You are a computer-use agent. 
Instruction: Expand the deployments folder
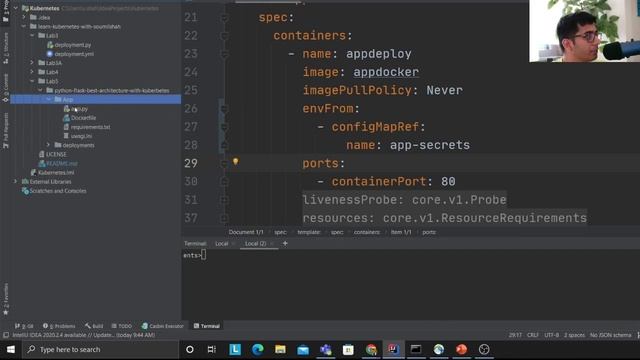pyautogui.click(x=48, y=145)
